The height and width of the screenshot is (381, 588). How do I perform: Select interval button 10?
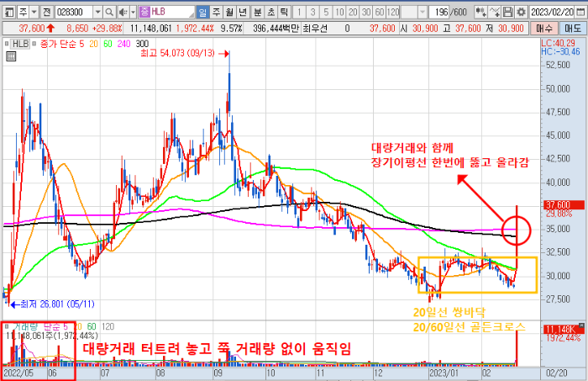[x=339, y=13]
